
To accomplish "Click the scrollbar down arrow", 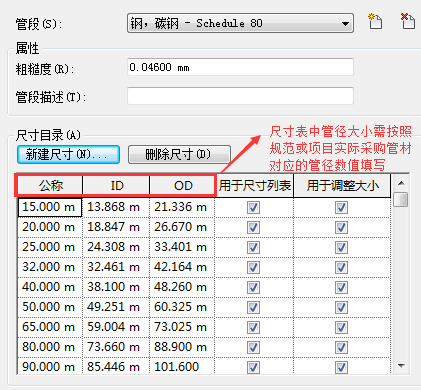I will click(x=401, y=366).
